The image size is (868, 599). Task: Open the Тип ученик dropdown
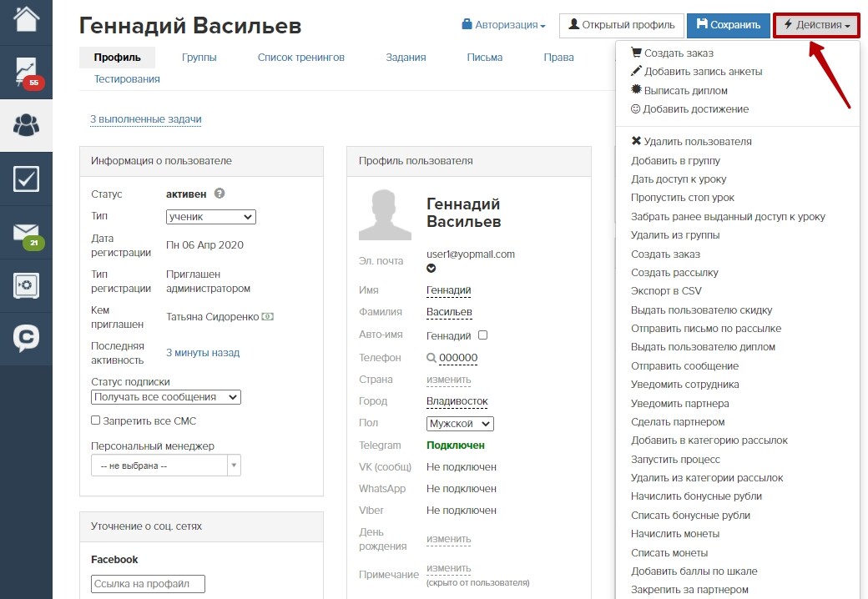tap(211, 217)
